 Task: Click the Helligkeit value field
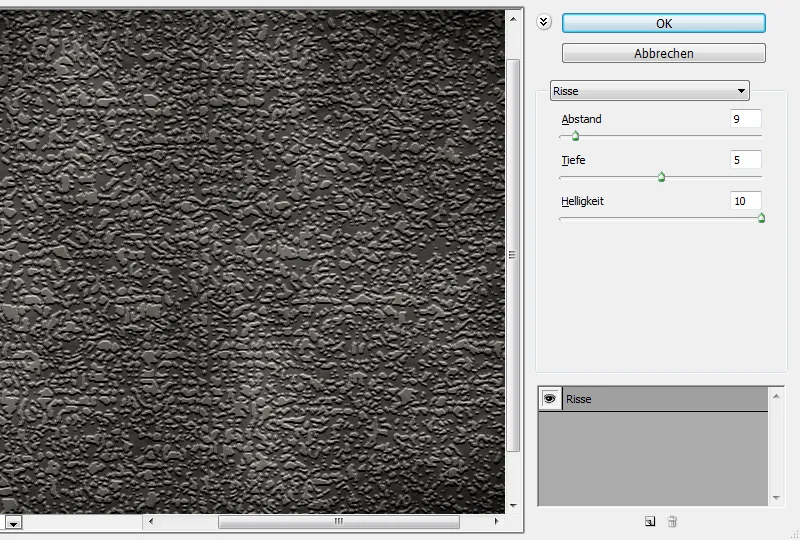pos(745,201)
